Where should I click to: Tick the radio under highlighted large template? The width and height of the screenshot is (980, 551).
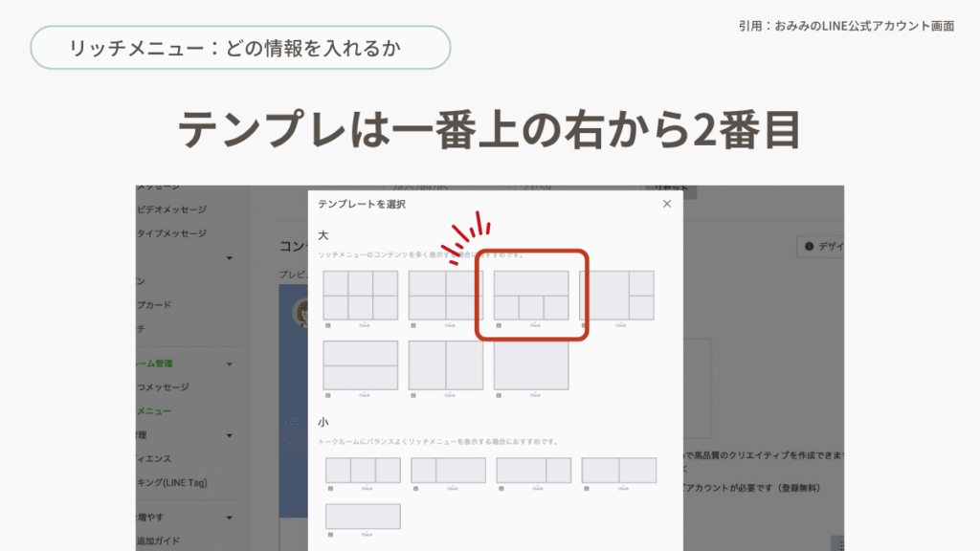(x=499, y=325)
